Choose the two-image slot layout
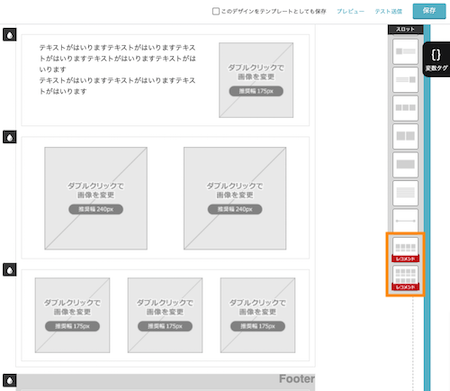 click(405, 137)
